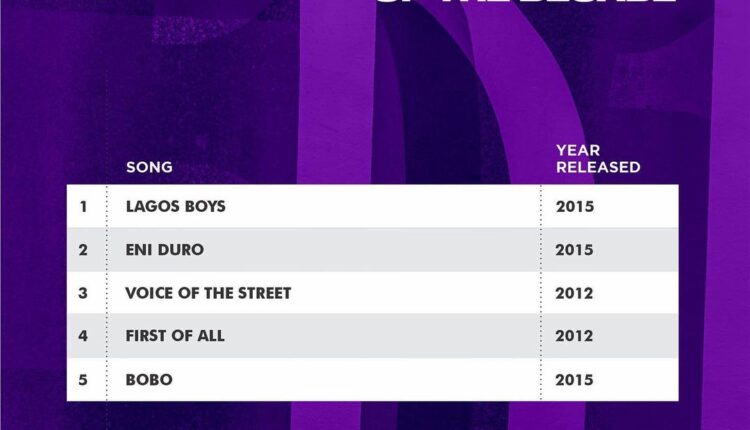Click the Song column header
The width and height of the screenshot is (750, 430).
(149, 167)
